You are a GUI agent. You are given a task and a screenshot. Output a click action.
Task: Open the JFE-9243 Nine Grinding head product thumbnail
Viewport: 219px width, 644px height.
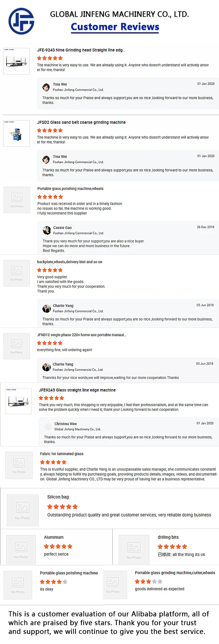coord(16,61)
